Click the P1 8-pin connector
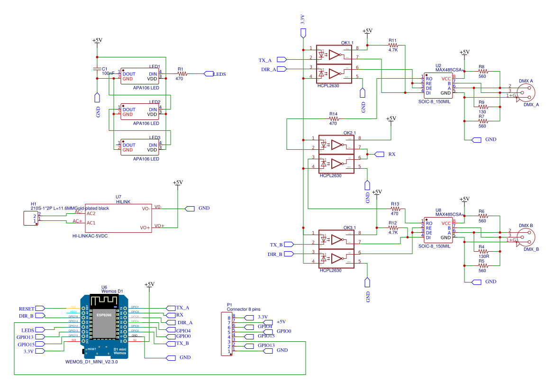This screenshot has height=392, width=554. (227, 334)
